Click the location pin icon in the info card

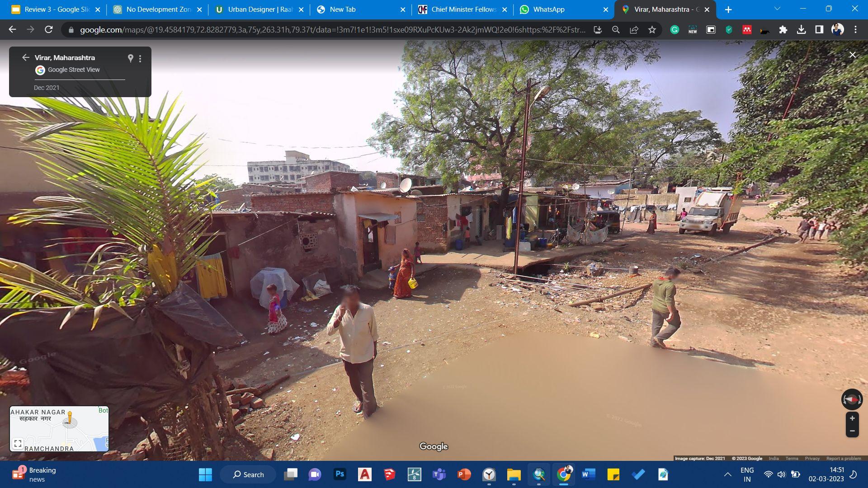point(130,58)
